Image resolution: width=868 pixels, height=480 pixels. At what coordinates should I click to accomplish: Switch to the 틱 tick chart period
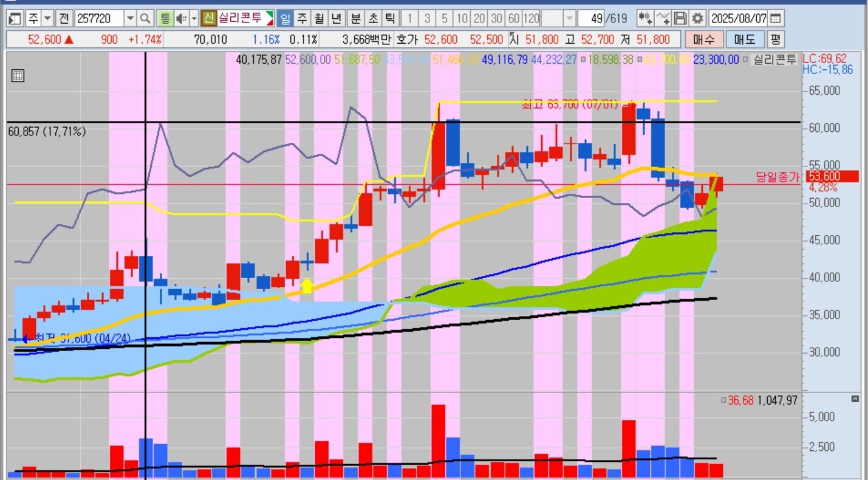coord(390,18)
